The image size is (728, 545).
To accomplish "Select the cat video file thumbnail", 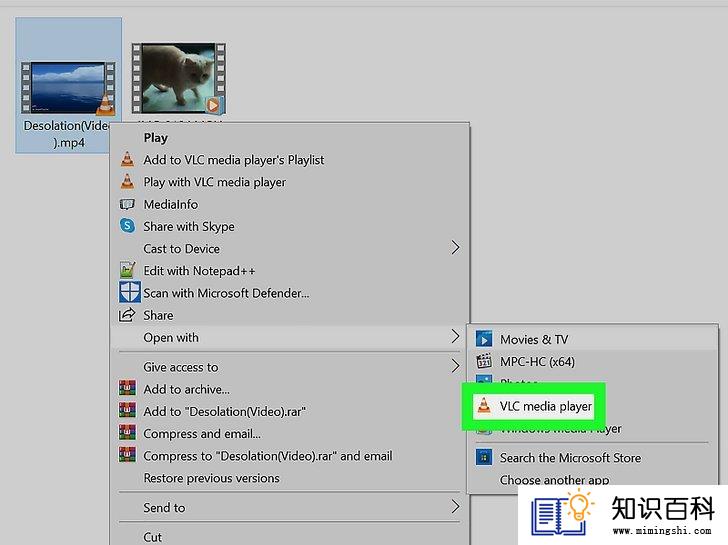I will click(179, 78).
